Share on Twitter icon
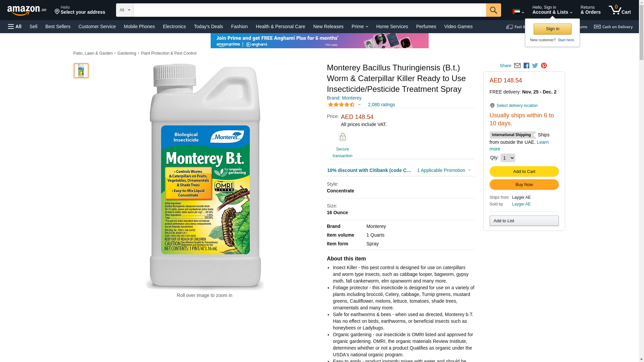The width and height of the screenshot is (644, 362). coord(535,66)
